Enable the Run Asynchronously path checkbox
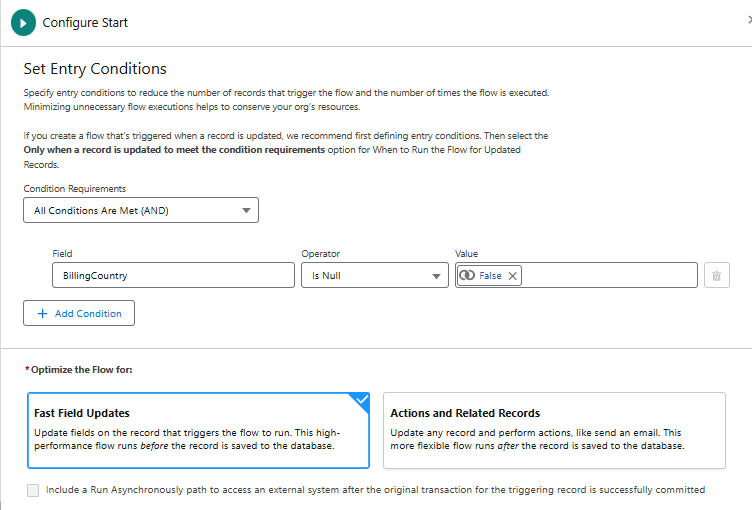Image resolution: width=752 pixels, height=510 pixels. 33,490
